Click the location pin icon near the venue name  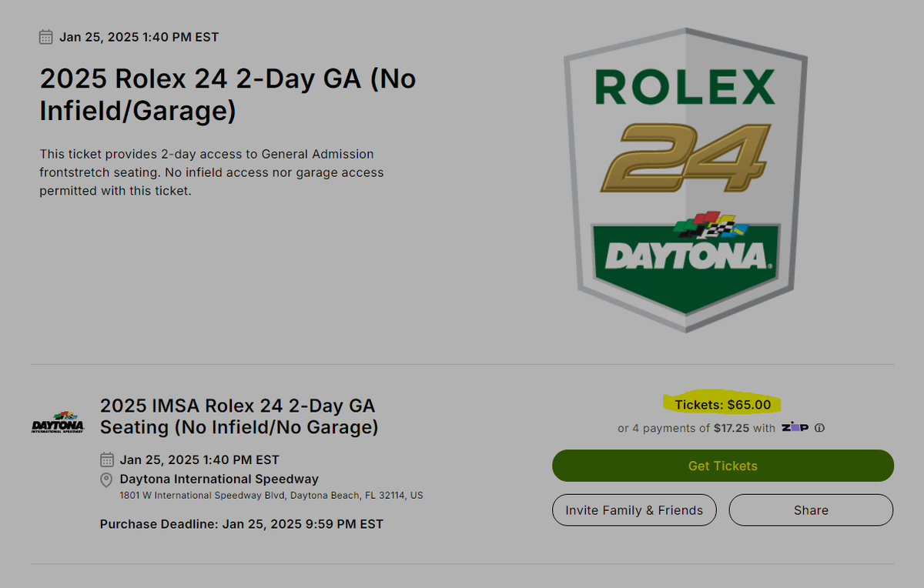coord(106,480)
